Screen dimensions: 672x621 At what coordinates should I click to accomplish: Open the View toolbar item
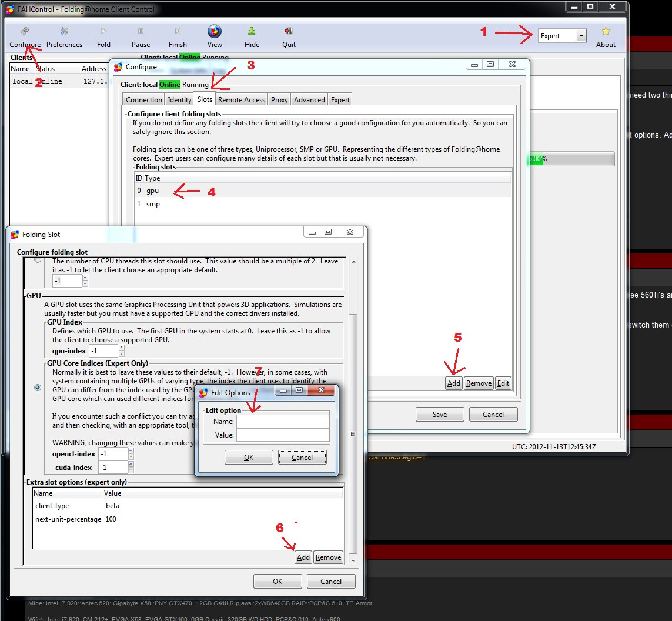click(x=215, y=36)
